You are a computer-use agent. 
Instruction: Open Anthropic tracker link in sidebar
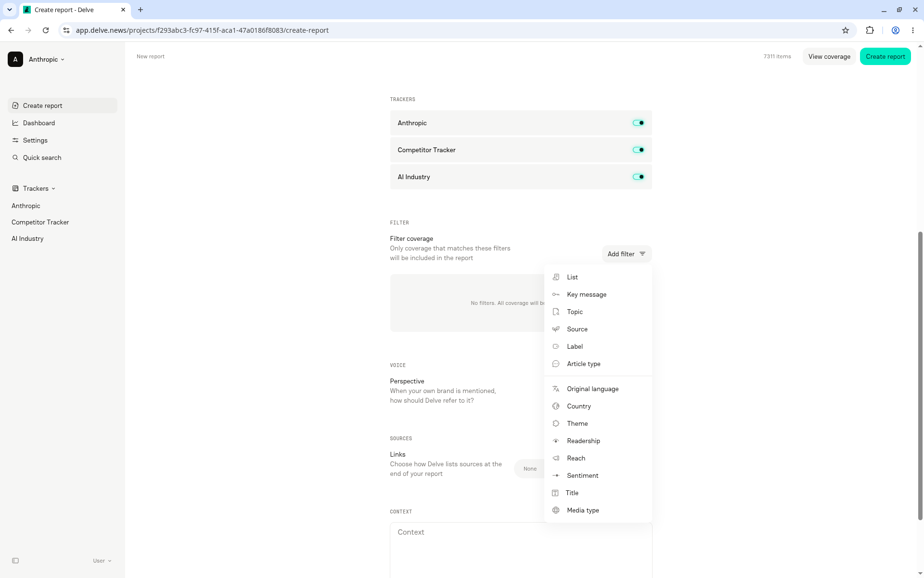[26, 206]
